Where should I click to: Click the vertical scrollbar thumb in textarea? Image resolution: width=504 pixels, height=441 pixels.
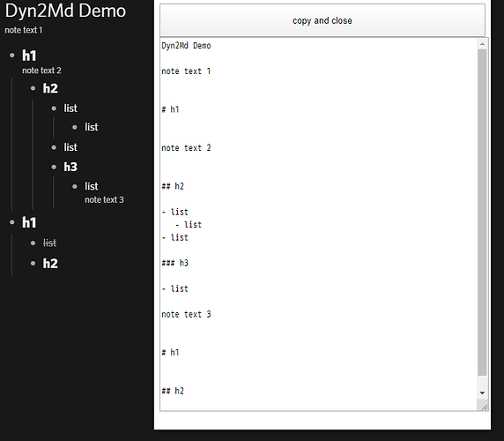[482, 213]
